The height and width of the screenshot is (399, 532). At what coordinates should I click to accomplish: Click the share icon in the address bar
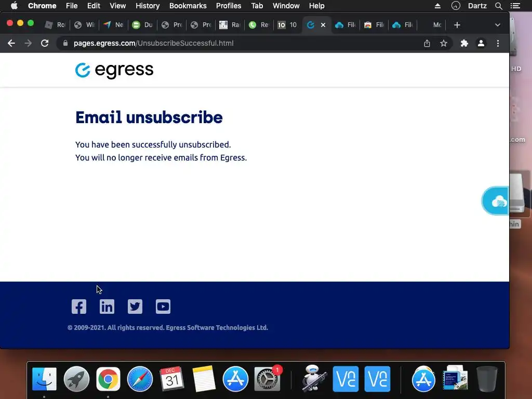point(427,43)
